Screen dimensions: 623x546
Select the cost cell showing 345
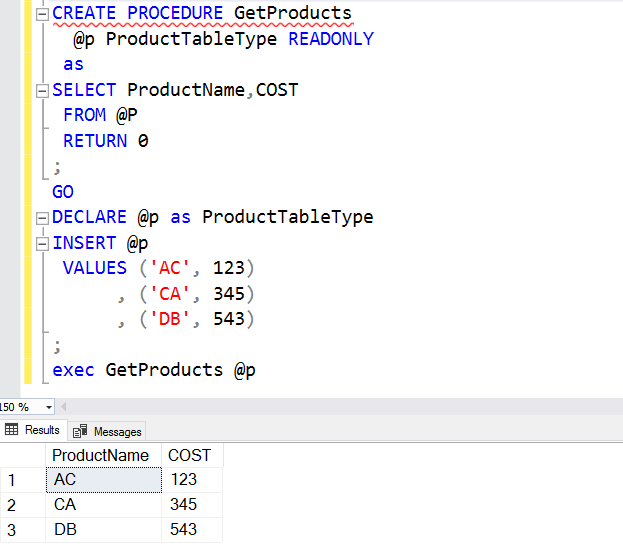pyautogui.click(x=190, y=505)
